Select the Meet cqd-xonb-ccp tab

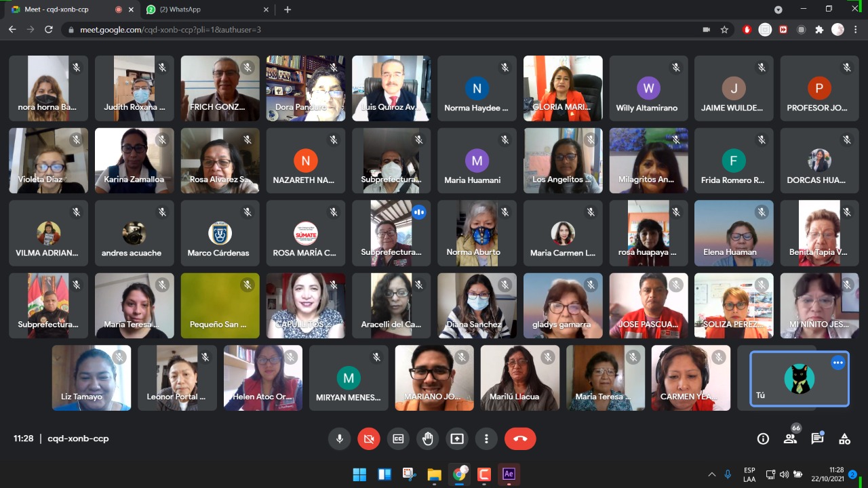(x=61, y=9)
